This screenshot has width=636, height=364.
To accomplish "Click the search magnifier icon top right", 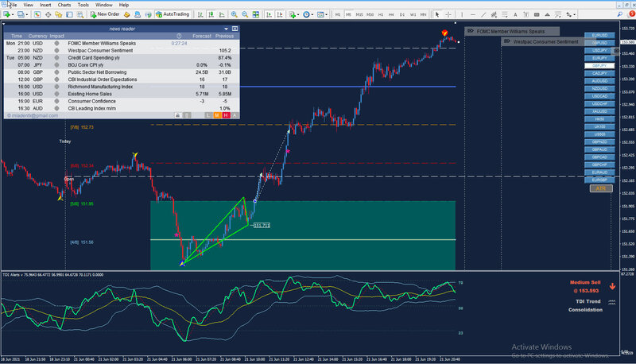I will (620, 14).
